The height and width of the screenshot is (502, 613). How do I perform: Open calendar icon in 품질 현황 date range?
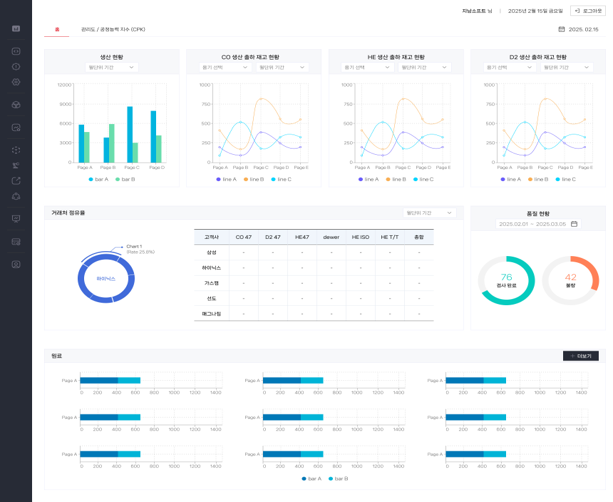pyautogui.click(x=574, y=224)
